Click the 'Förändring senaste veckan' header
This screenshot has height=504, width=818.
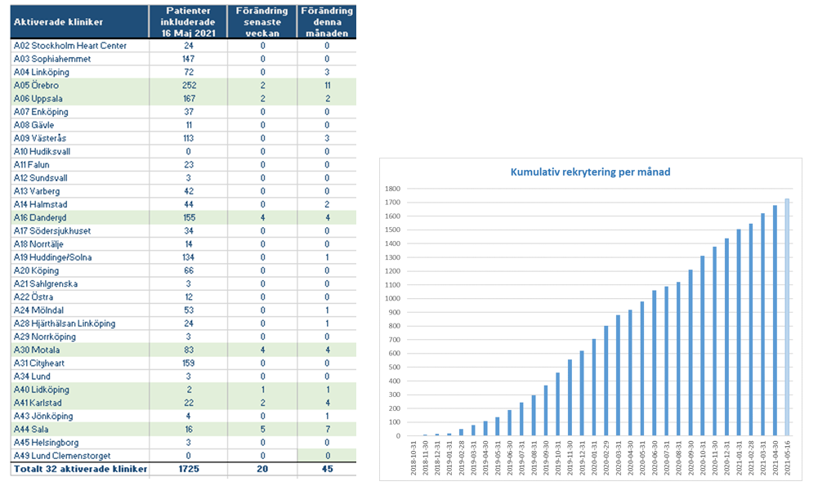click(x=262, y=22)
